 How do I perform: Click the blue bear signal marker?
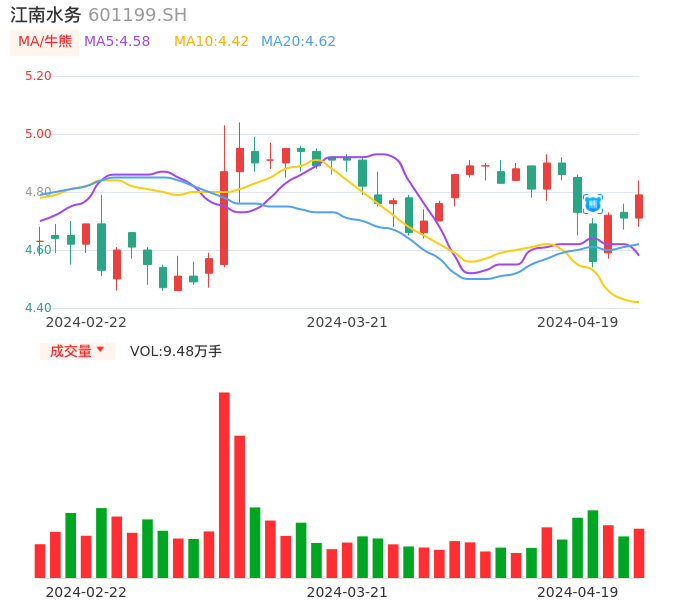[x=593, y=204]
